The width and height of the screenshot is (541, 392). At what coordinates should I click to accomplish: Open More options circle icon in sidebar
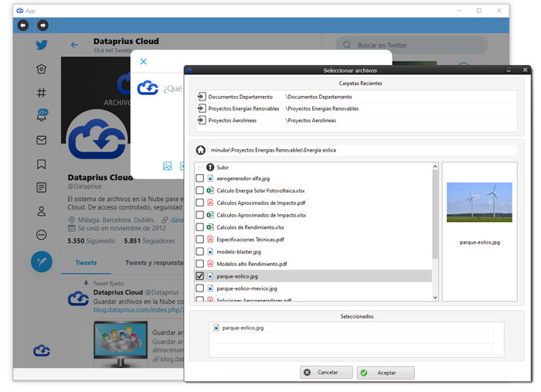(42, 235)
